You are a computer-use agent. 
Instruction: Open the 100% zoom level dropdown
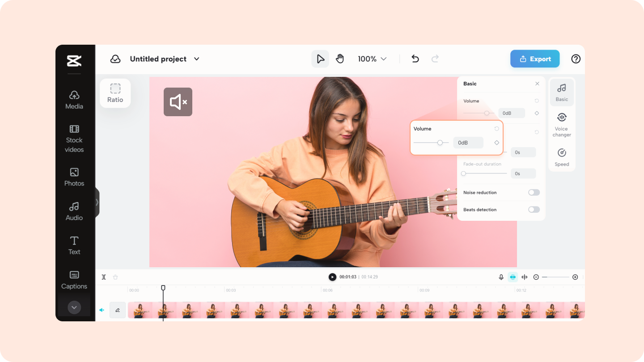372,59
